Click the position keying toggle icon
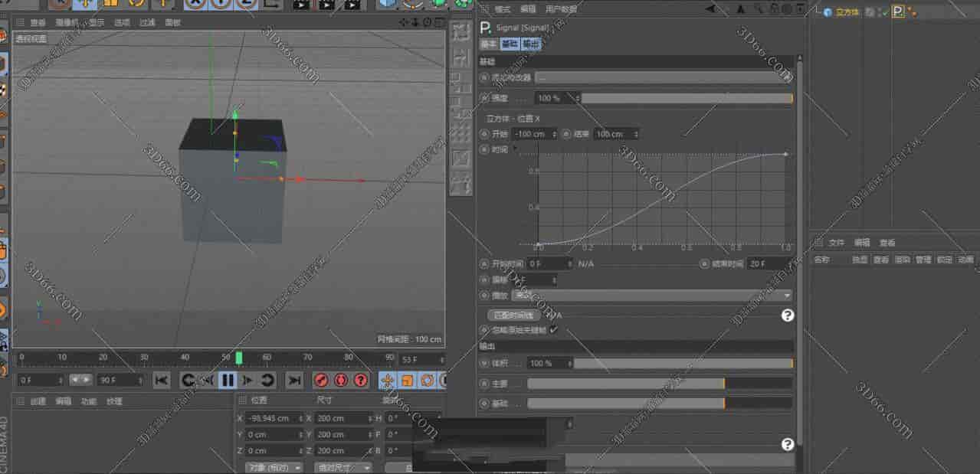Viewport: 980px width, 474px height. pyautogui.click(x=387, y=380)
